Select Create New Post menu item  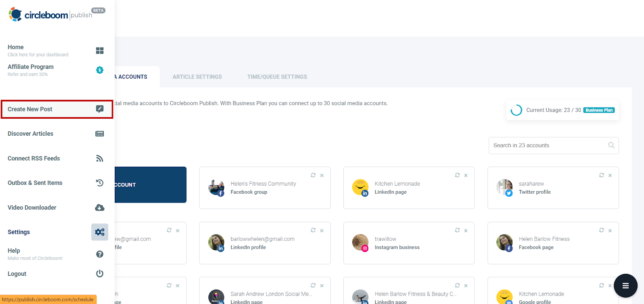tap(57, 109)
